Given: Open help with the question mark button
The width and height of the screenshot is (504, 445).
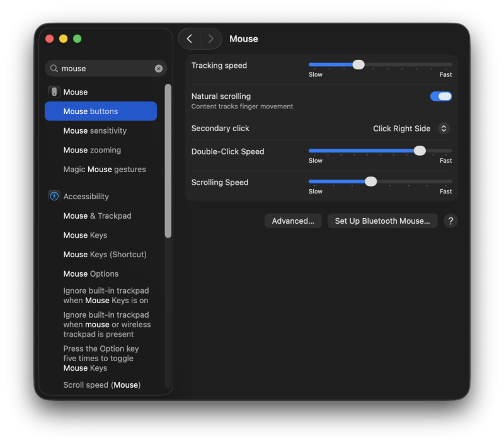Looking at the screenshot, I should [x=450, y=221].
